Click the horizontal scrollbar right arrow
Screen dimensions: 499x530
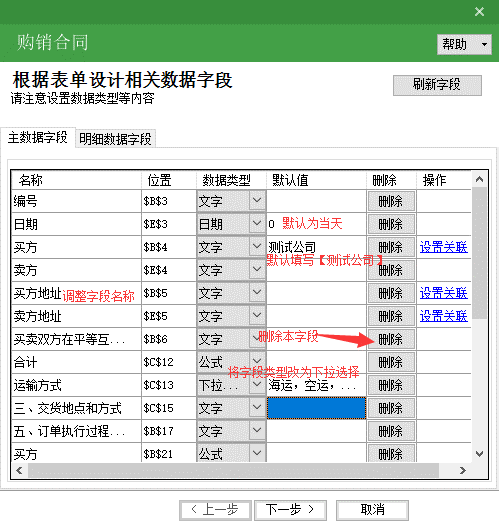(x=462, y=470)
